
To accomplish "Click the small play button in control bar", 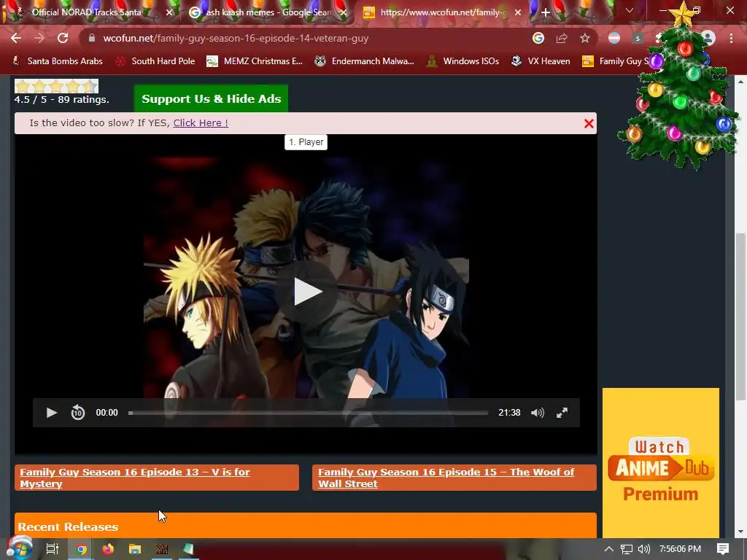I will point(52,413).
